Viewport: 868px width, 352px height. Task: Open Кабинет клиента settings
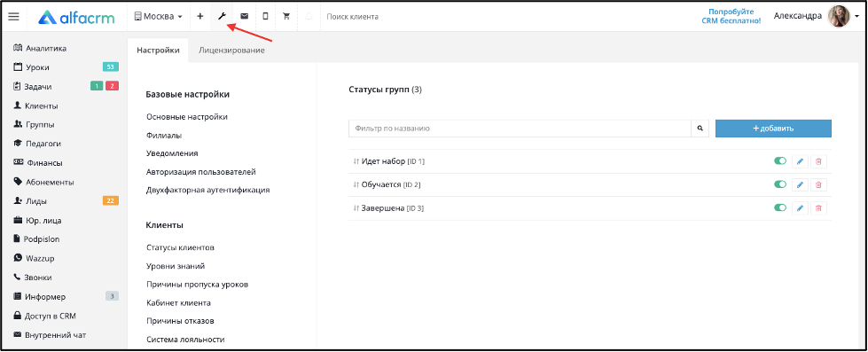(x=179, y=303)
